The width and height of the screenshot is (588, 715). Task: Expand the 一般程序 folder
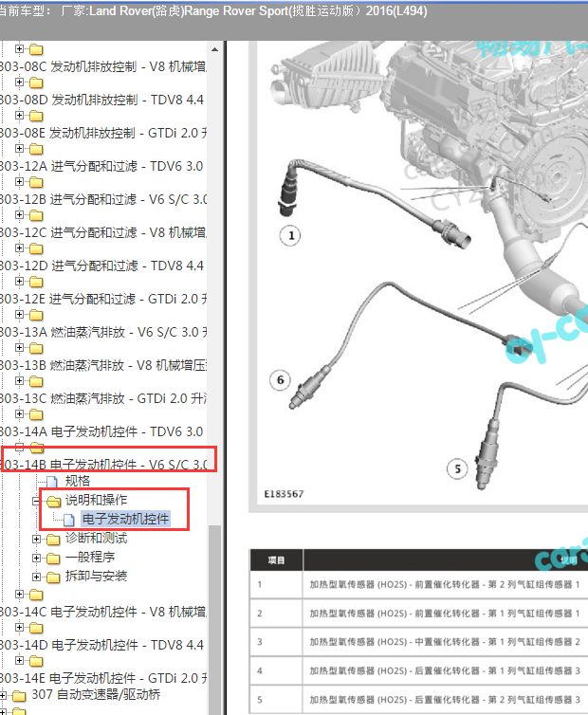36,558
